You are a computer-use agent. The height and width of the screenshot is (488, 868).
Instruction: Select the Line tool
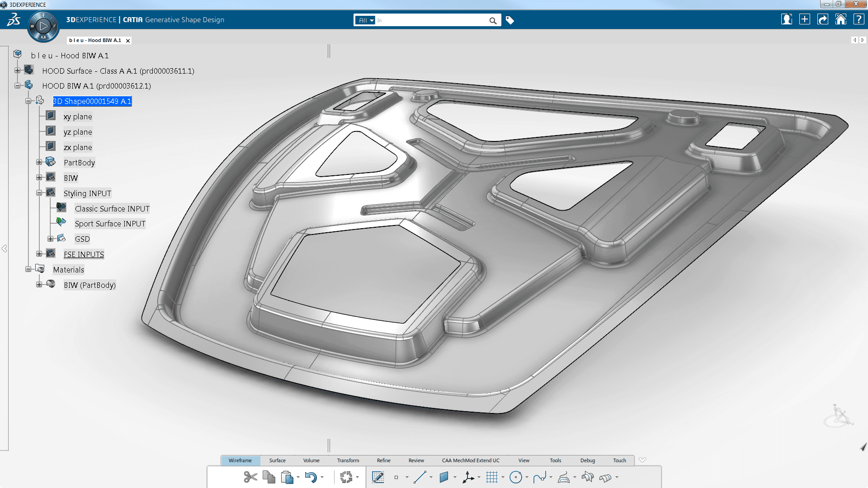click(x=420, y=477)
